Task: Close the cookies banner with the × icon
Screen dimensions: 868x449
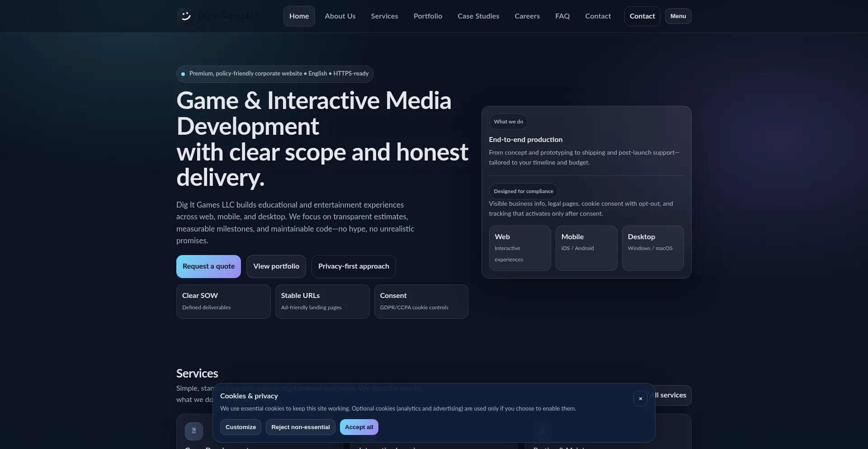Action: pos(640,399)
